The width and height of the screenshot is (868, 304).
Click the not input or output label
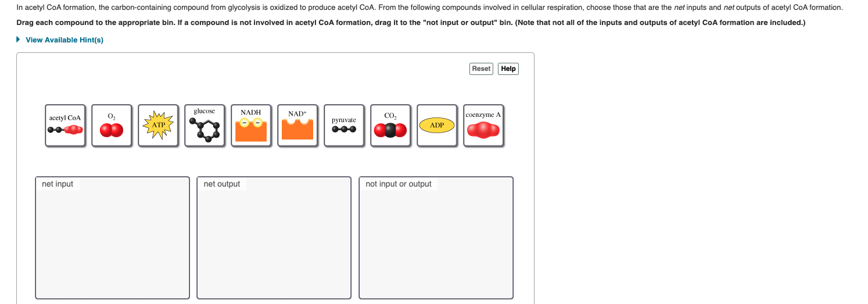tap(399, 184)
